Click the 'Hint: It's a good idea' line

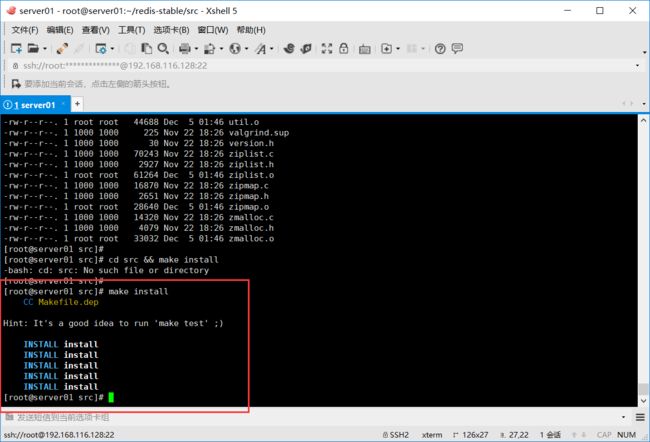click(x=113, y=323)
